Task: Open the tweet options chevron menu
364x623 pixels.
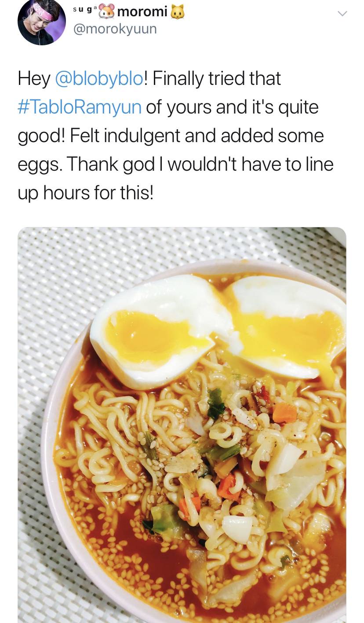Action: coord(342,14)
